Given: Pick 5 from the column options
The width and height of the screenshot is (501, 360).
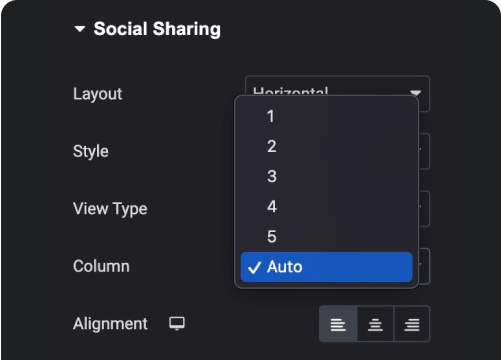Looking at the screenshot, I should (326, 236).
